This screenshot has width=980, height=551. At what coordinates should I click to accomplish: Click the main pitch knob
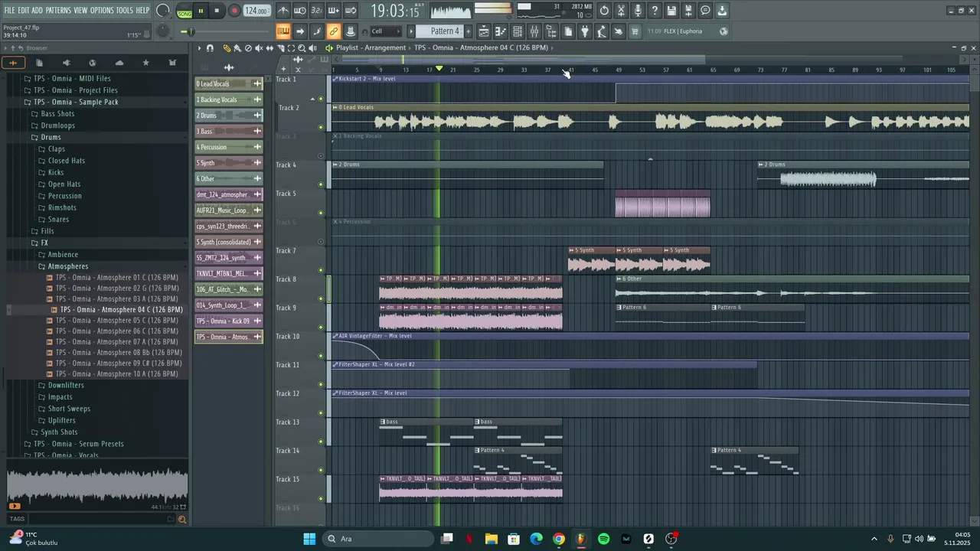[x=163, y=31]
